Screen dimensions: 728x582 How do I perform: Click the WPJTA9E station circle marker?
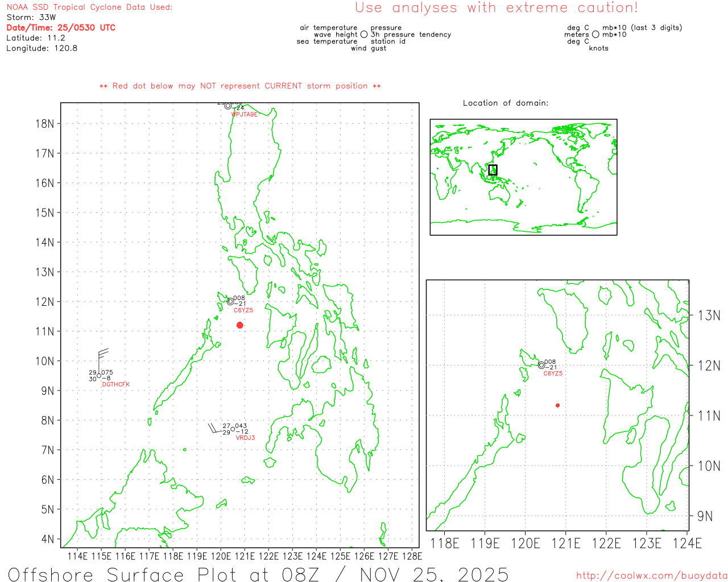228,106
